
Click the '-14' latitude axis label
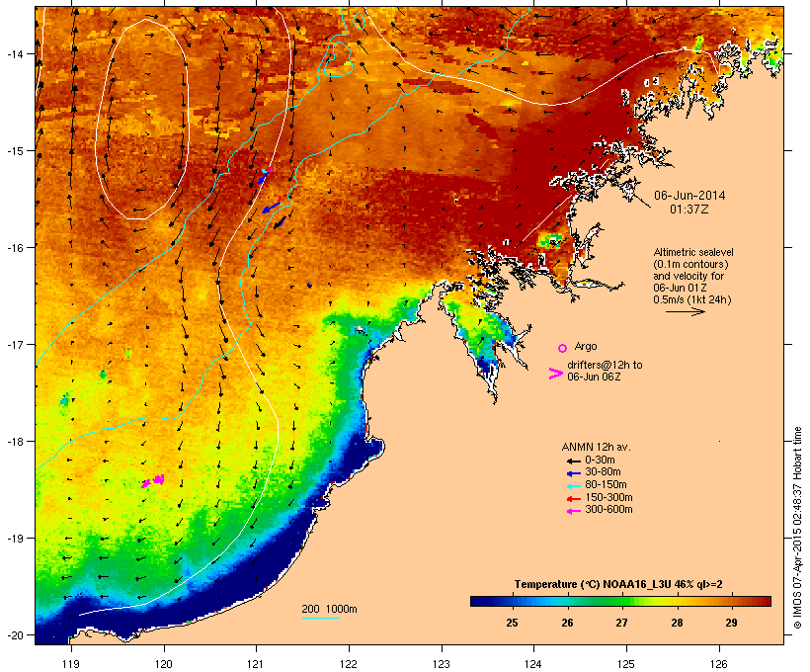14,53
